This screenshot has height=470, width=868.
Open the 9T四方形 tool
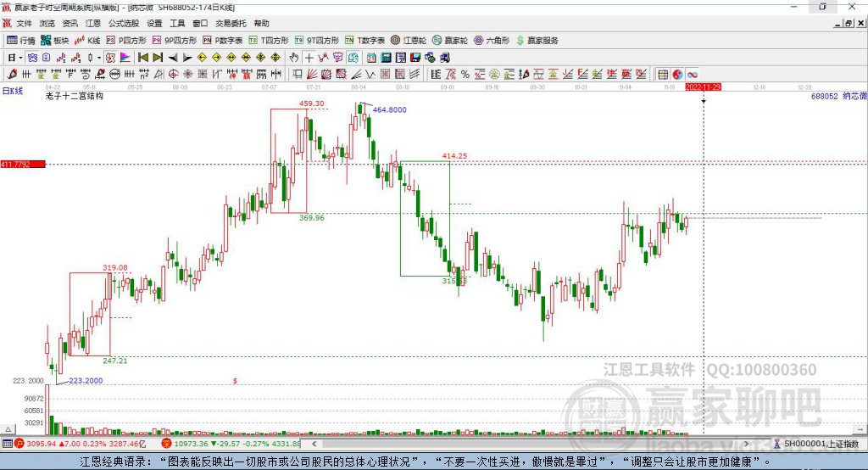(x=317, y=41)
